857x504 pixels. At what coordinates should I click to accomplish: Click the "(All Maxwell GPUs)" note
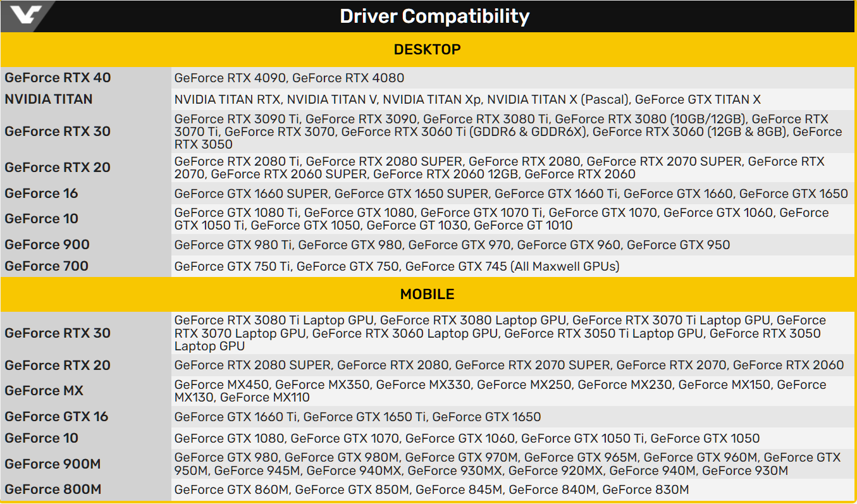565,266
